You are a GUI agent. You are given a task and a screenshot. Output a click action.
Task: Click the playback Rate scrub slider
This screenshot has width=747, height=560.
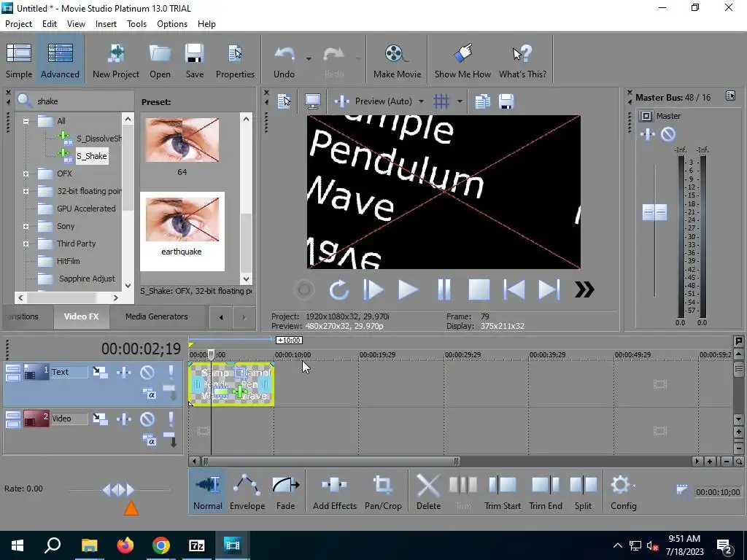pos(119,489)
